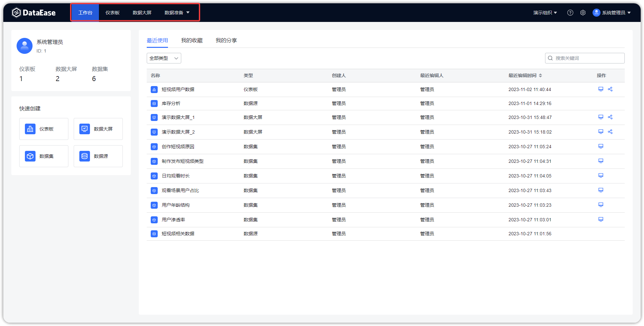Viewport: 644px width, 326px height.
Task: Toggle sorting on 最近编辑时间 column
Action: [541, 75]
